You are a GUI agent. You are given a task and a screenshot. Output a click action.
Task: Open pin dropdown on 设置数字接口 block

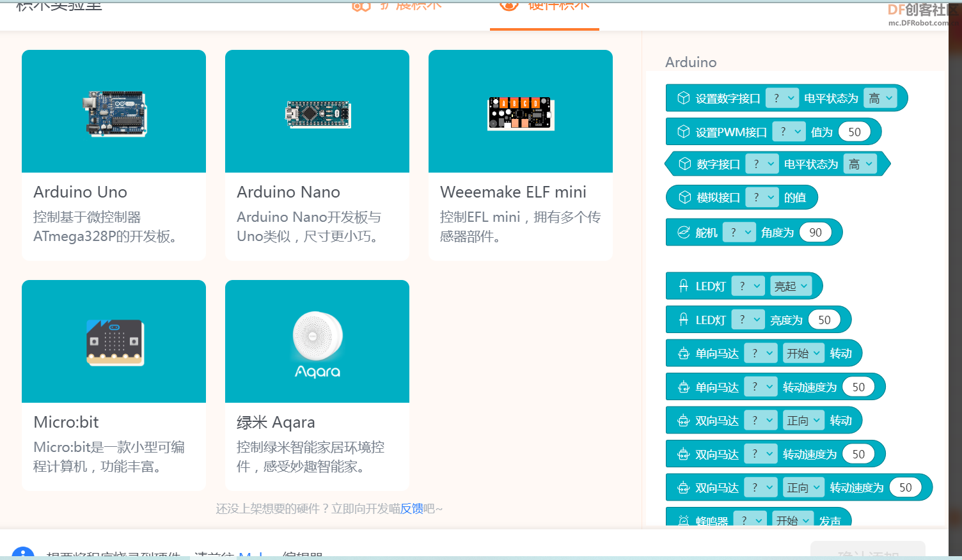pos(782,98)
